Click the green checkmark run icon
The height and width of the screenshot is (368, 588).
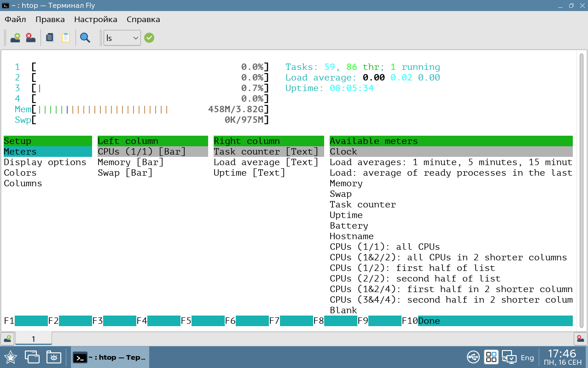[x=149, y=38]
